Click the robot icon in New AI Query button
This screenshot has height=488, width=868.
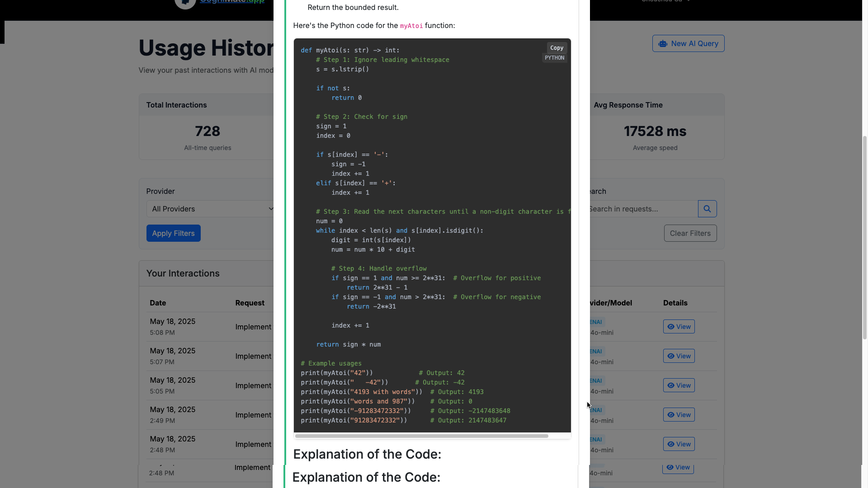pyautogui.click(x=664, y=43)
